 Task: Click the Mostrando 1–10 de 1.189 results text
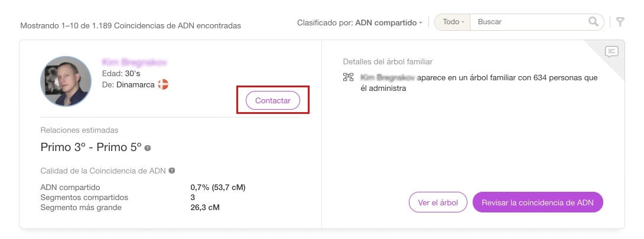pos(131,26)
